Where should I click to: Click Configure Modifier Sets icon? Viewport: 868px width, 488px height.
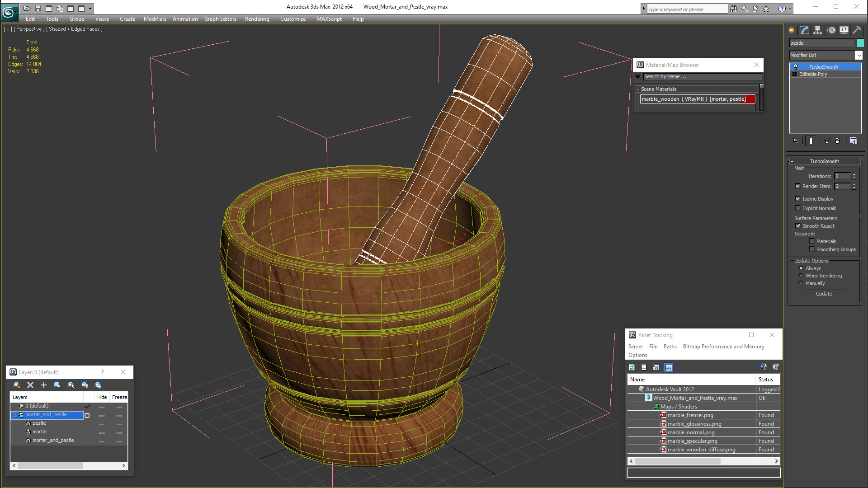coord(854,141)
